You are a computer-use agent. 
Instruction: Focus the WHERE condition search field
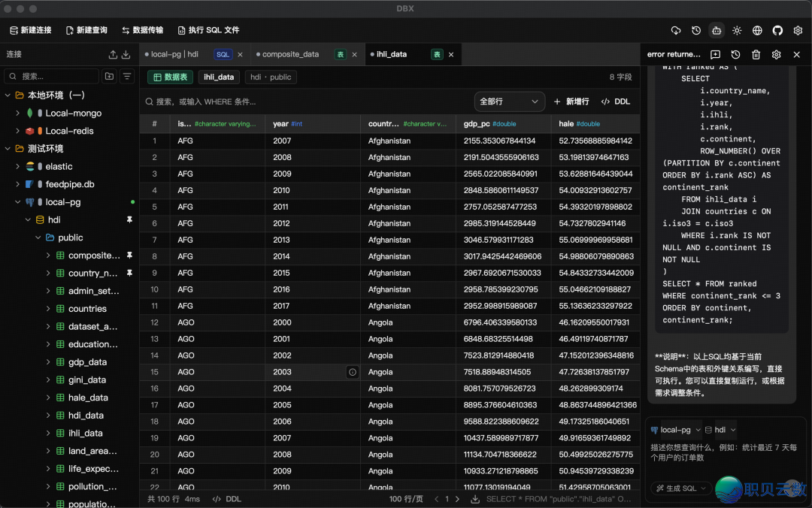tap(307, 101)
